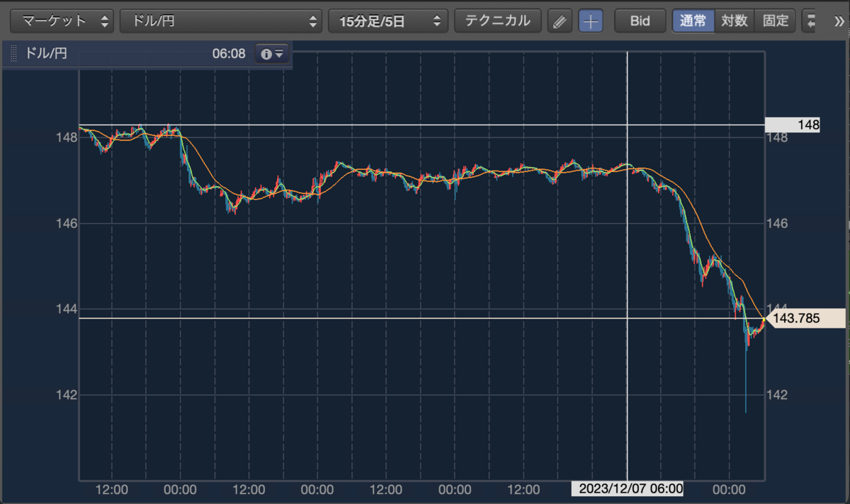Viewport: 850px width, 504px height.
Task: Open the info dropdown beside 06:08
Action: pyautogui.click(x=272, y=54)
